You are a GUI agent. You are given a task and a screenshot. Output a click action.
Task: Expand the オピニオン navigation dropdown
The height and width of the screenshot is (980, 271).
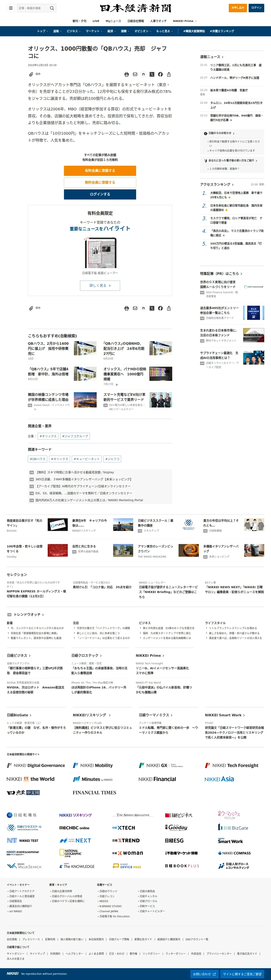[143, 31]
